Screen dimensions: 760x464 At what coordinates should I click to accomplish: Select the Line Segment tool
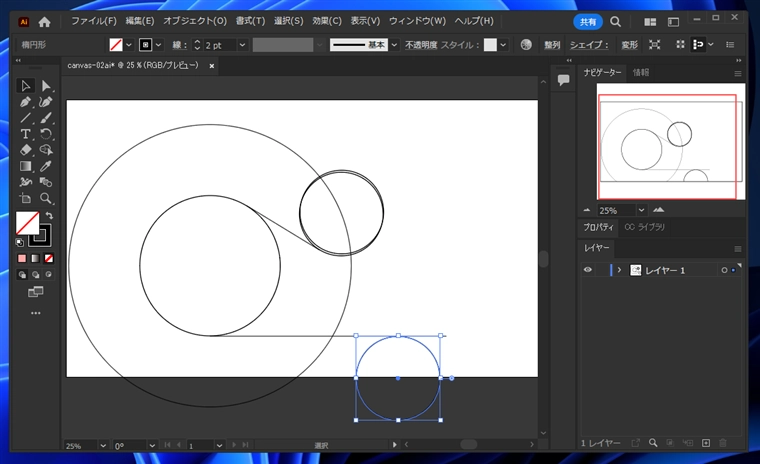25,118
